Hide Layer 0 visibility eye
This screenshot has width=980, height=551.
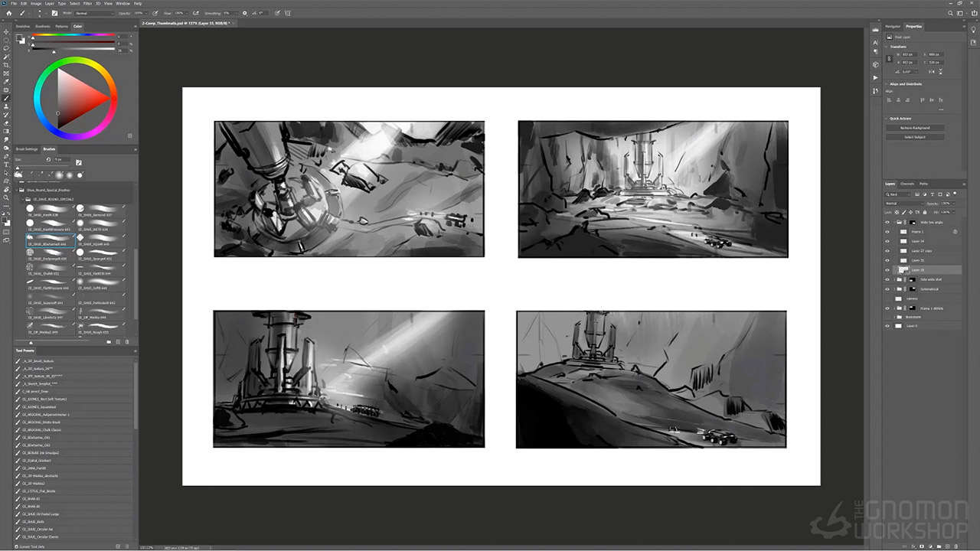pos(887,326)
